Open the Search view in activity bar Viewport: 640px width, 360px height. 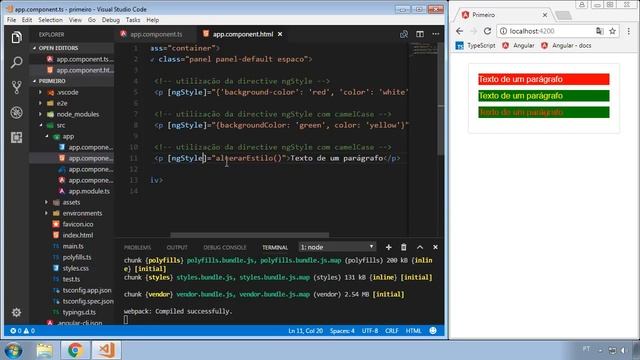point(16,62)
